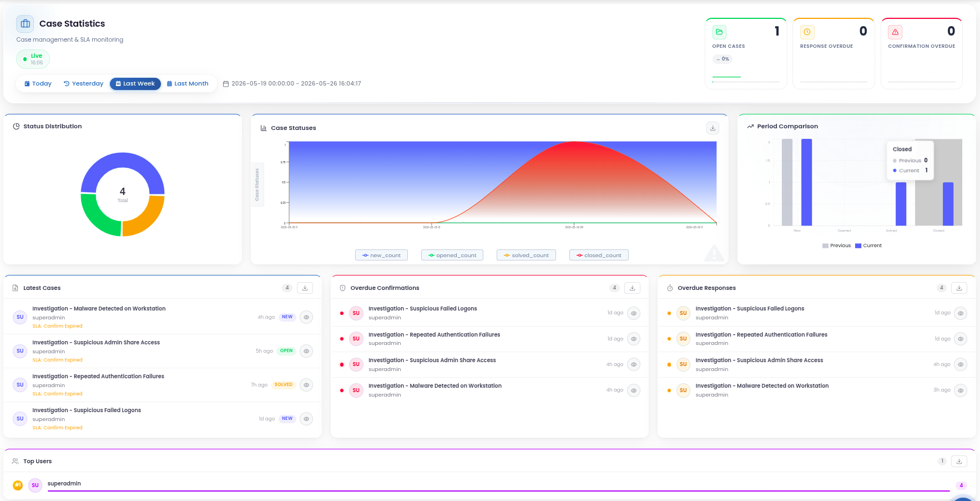View Malware Detected in Overdue Confirmations

(x=634, y=390)
